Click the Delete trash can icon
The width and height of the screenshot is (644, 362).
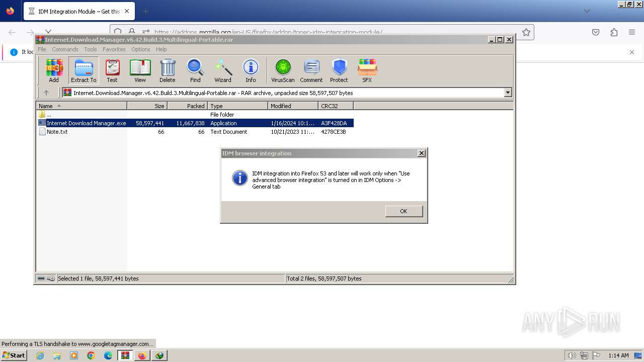pos(168,70)
